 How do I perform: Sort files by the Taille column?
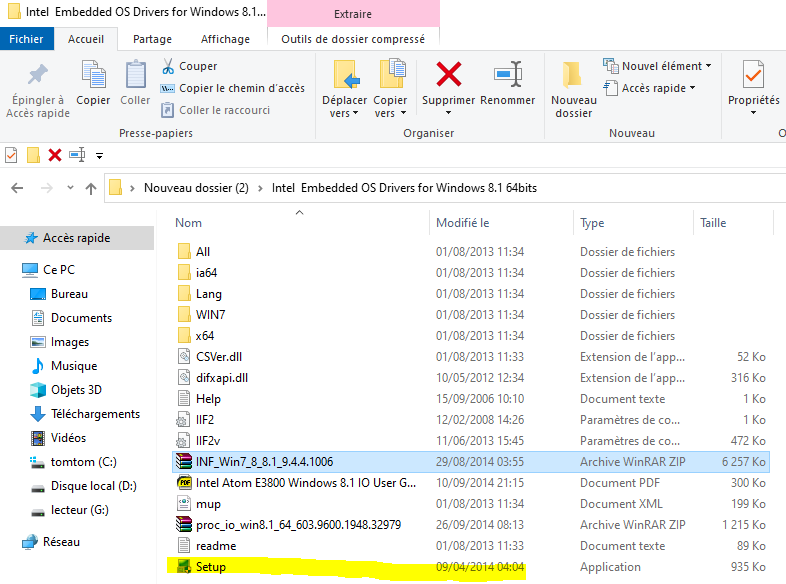point(713,223)
